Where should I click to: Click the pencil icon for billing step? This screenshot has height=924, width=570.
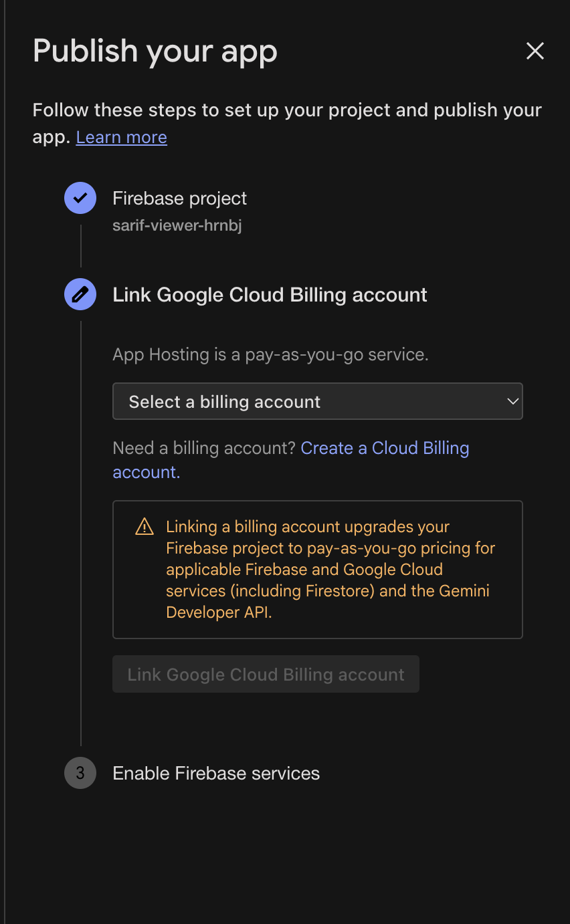point(80,294)
